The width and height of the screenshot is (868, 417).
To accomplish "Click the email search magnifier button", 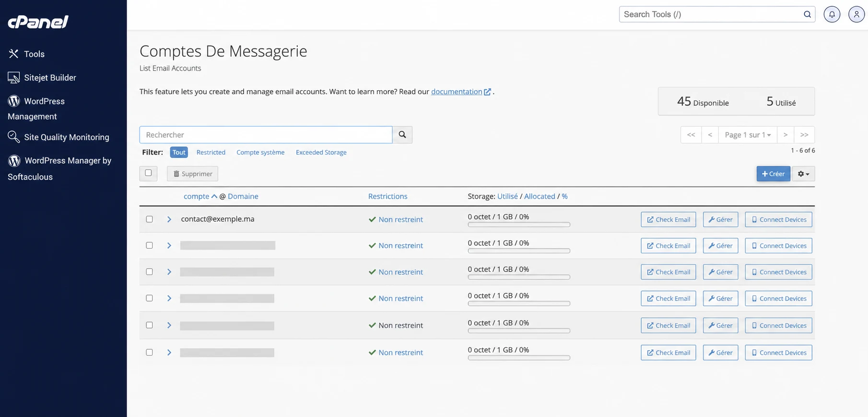I will [x=402, y=135].
